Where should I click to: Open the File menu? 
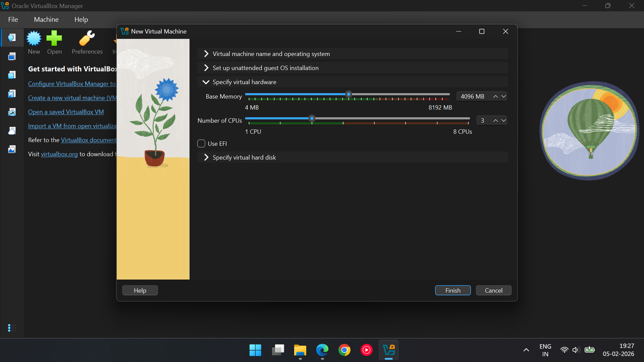(x=13, y=19)
